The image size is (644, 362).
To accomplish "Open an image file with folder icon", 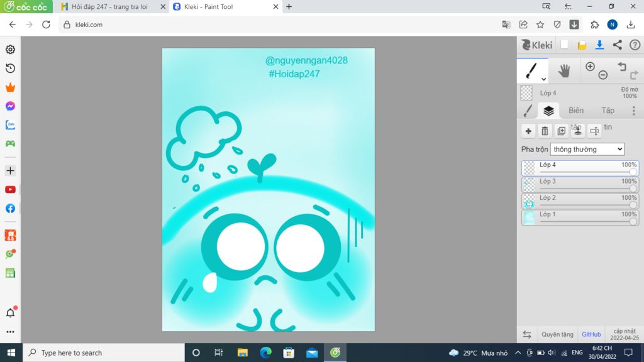I will click(582, 45).
